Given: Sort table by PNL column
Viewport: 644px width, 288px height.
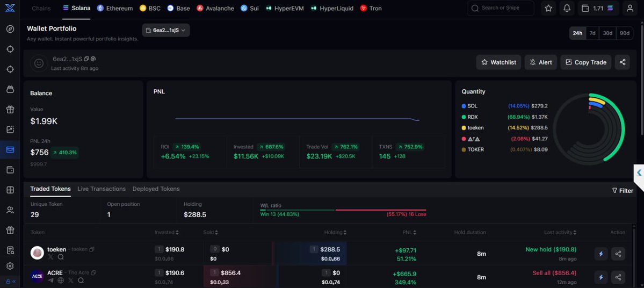Looking at the screenshot, I should (409, 233).
